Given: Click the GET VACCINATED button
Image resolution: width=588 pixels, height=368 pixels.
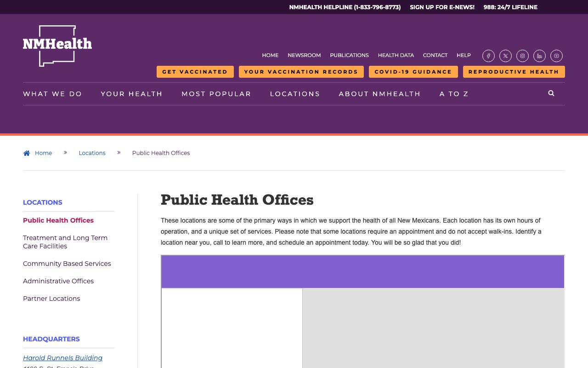Looking at the screenshot, I should coord(195,72).
